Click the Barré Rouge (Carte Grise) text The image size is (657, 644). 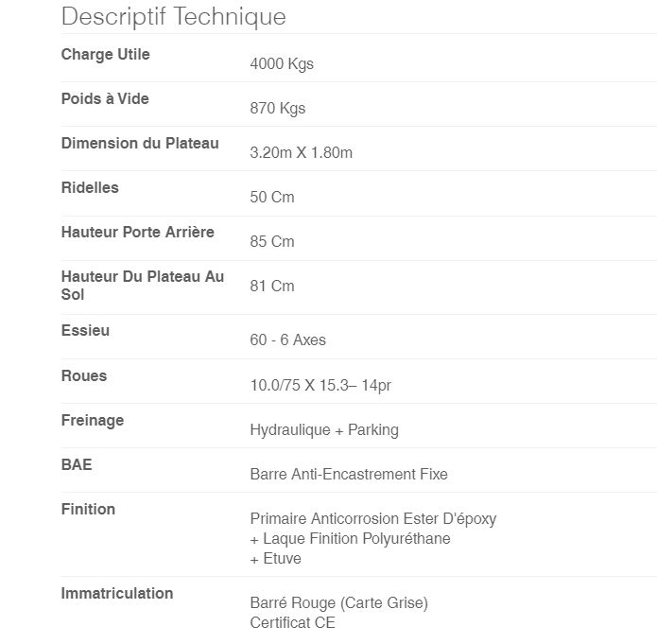(338, 602)
